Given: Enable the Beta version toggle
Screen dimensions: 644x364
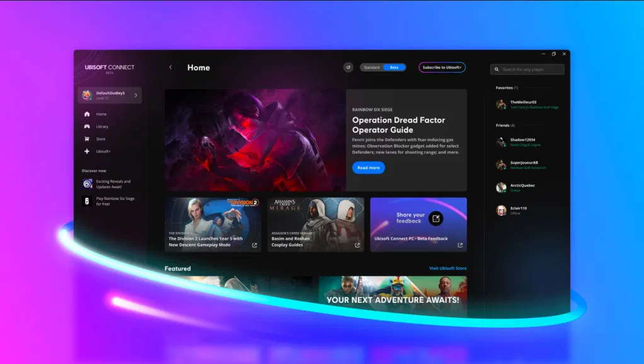Looking at the screenshot, I should (x=394, y=68).
